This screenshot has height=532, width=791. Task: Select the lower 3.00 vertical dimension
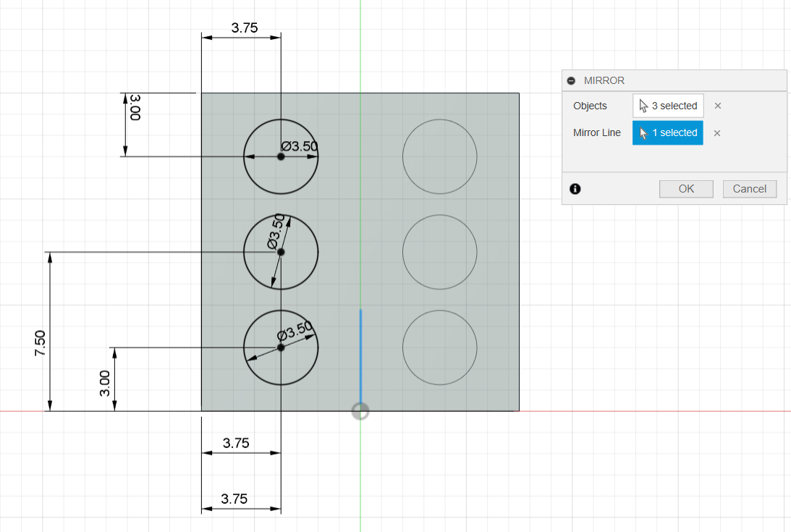coord(104,383)
